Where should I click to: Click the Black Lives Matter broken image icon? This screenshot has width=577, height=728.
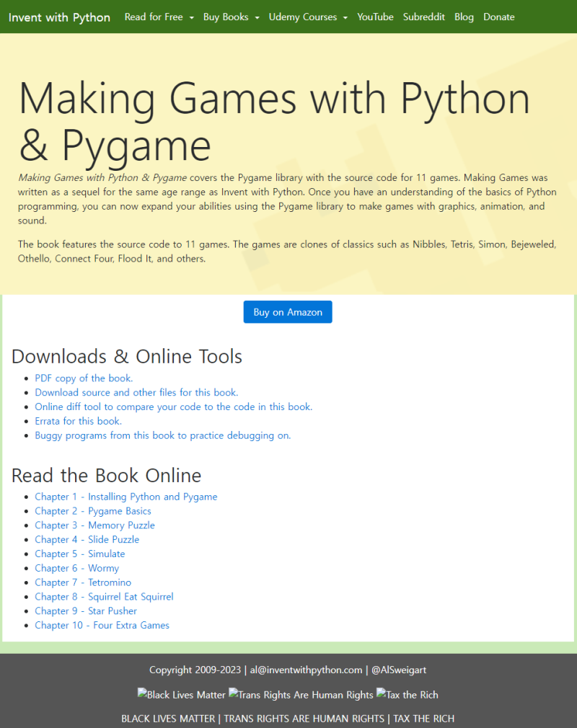click(181, 695)
